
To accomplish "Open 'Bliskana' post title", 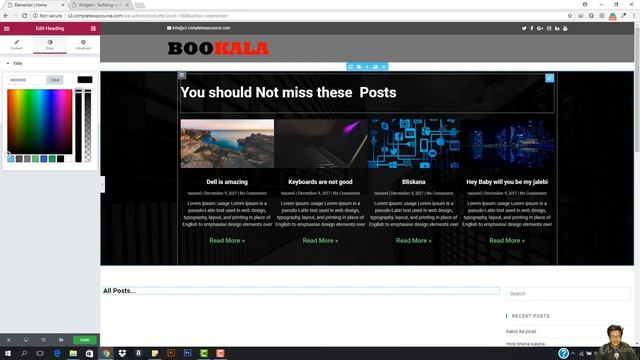I will tap(413, 182).
